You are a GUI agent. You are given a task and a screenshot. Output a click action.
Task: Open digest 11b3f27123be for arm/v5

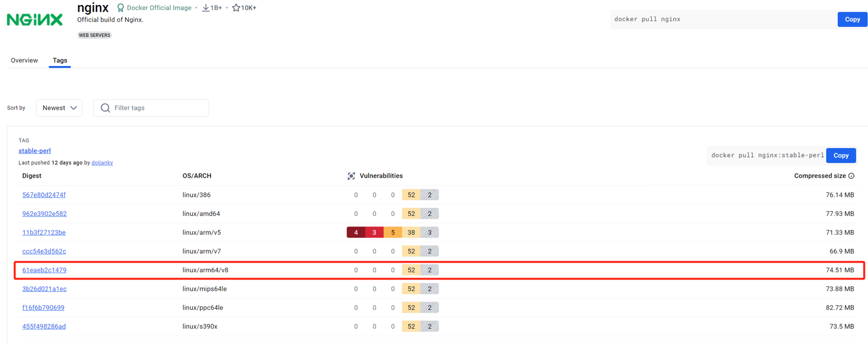[44, 233]
